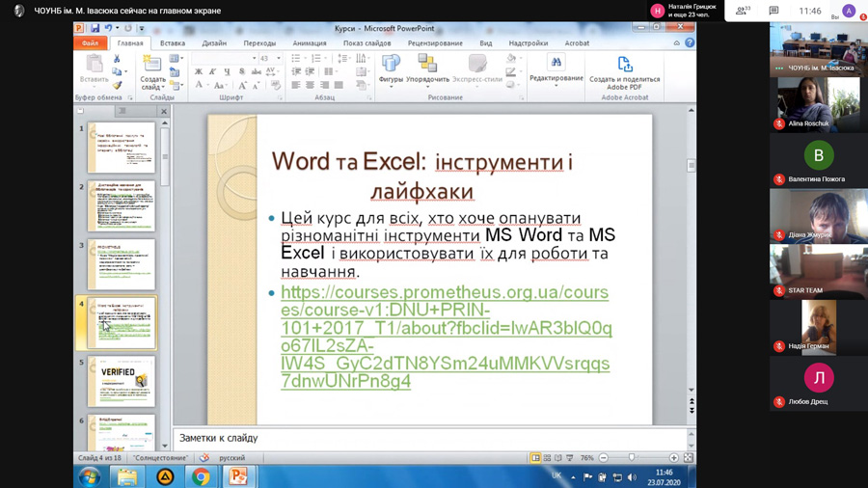Increase font size with large A
The height and width of the screenshot is (488, 868).
pos(242,86)
